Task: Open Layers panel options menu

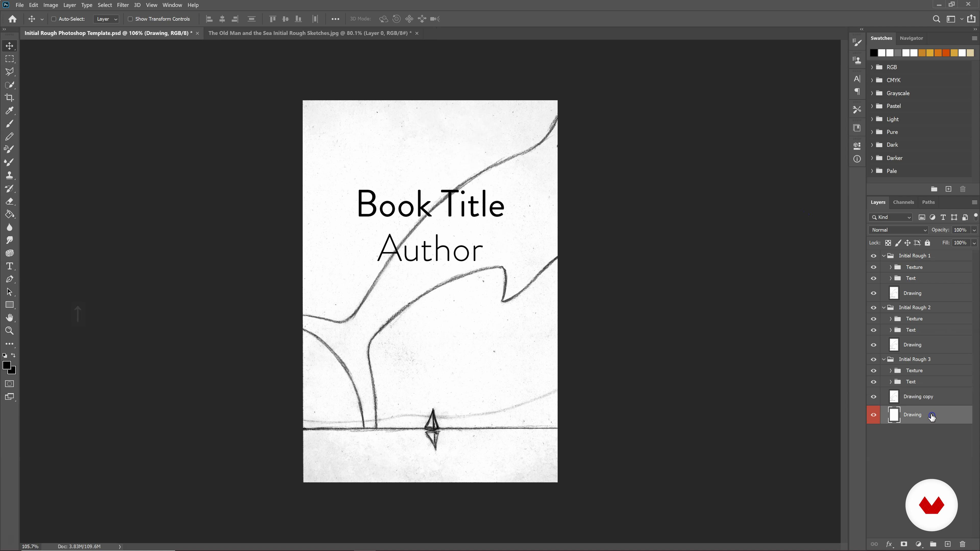Action: tap(974, 202)
